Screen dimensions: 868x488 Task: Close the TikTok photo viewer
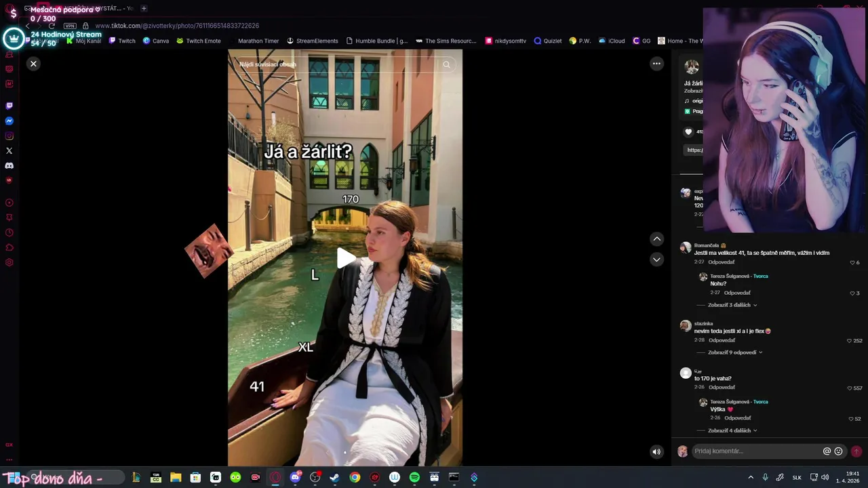pyautogui.click(x=33, y=64)
